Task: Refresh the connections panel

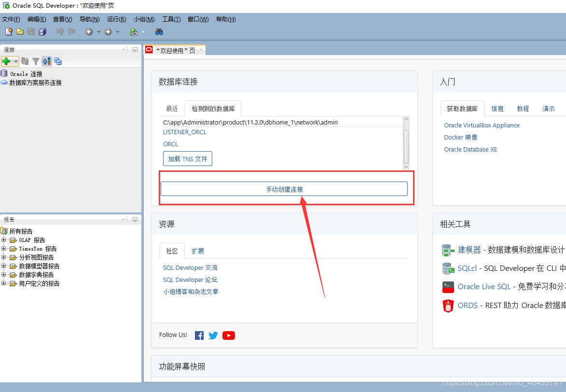Action: [x=25, y=61]
